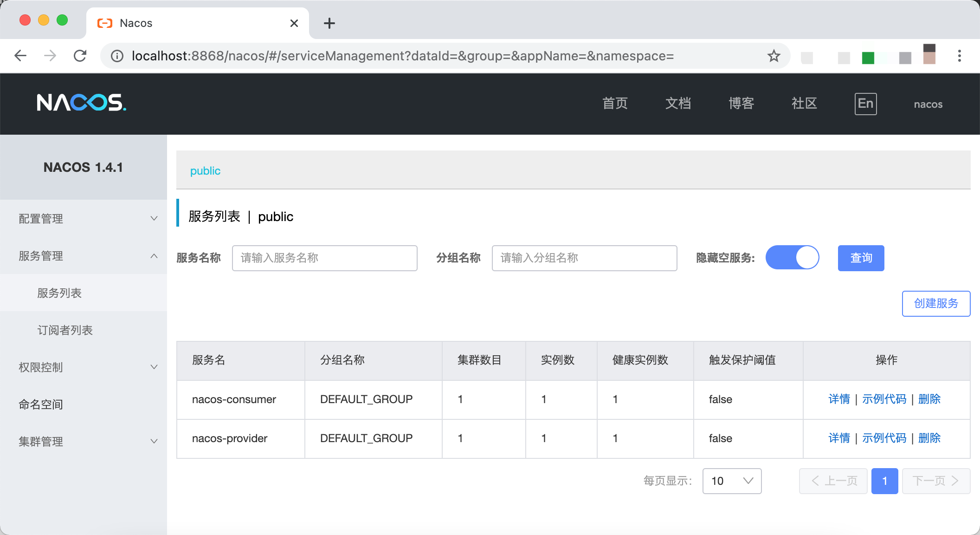Expand the 集群管理 menu
This screenshot has width=980, height=535.
(84, 441)
